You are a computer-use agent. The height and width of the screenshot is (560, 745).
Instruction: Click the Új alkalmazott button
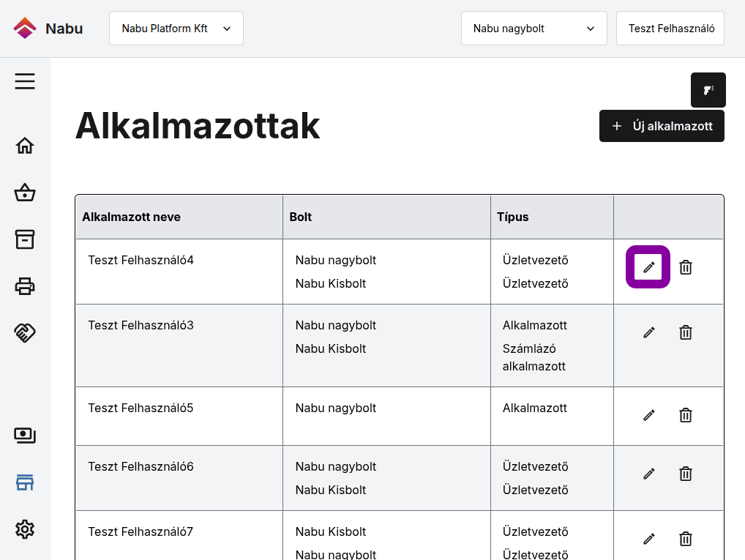[662, 126]
